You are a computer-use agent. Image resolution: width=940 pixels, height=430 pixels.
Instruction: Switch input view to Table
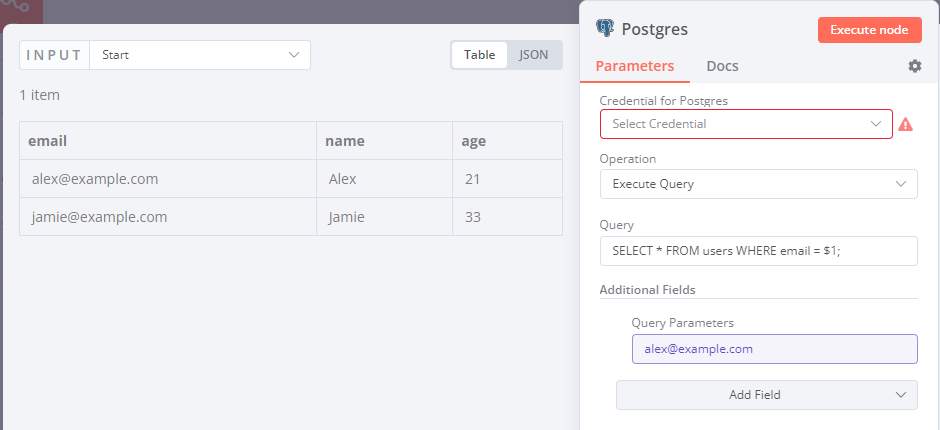(479, 55)
